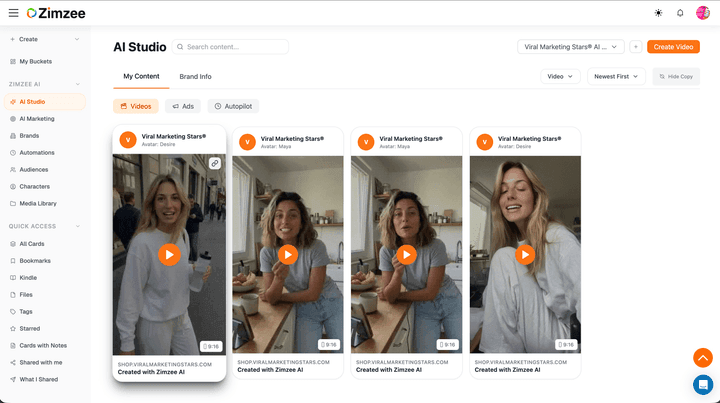
Task: Open My Buckets
Action: tap(45, 62)
